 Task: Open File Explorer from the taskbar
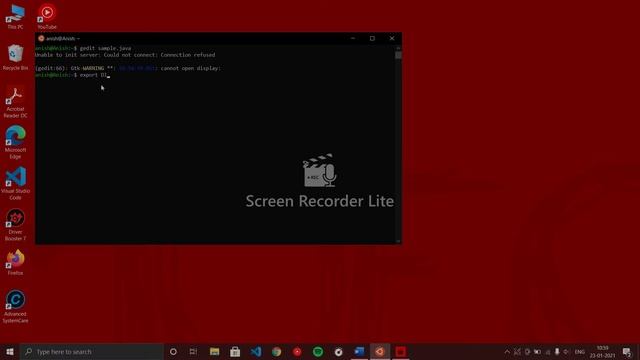(x=214, y=351)
